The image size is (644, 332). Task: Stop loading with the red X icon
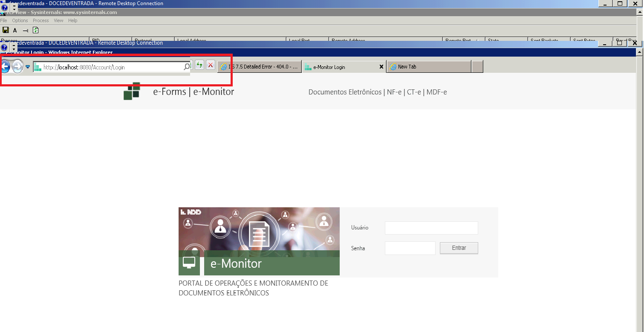click(211, 65)
